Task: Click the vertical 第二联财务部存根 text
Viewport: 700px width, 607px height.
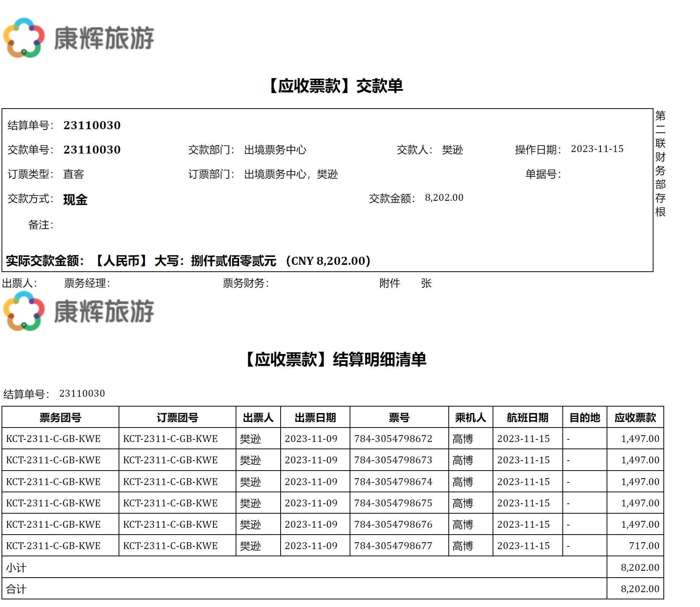Action: (660, 163)
